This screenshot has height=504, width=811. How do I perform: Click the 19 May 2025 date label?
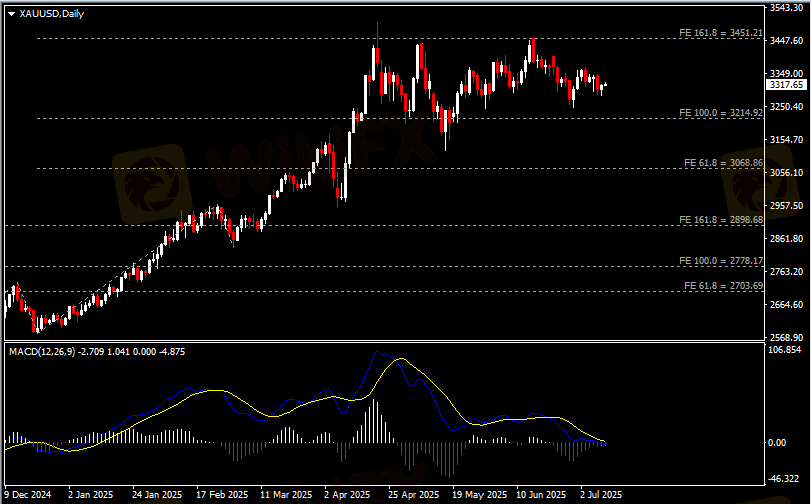pyautogui.click(x=479, y=495)
